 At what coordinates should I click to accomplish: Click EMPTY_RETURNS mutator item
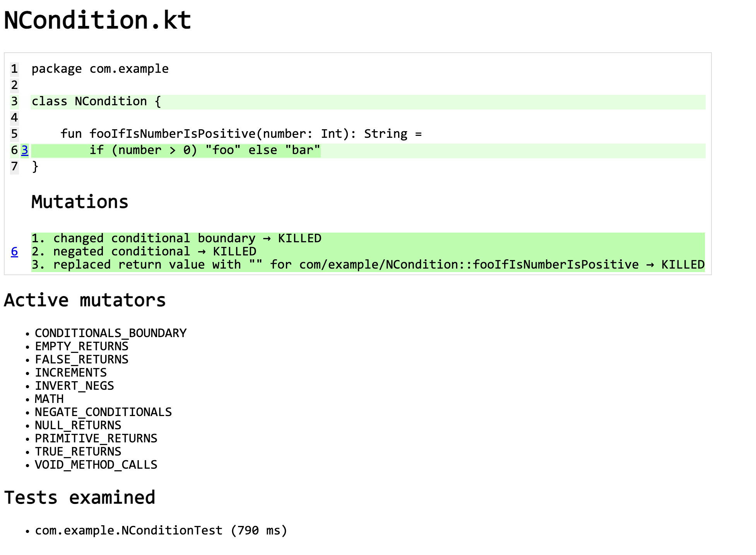pos(82,346)
